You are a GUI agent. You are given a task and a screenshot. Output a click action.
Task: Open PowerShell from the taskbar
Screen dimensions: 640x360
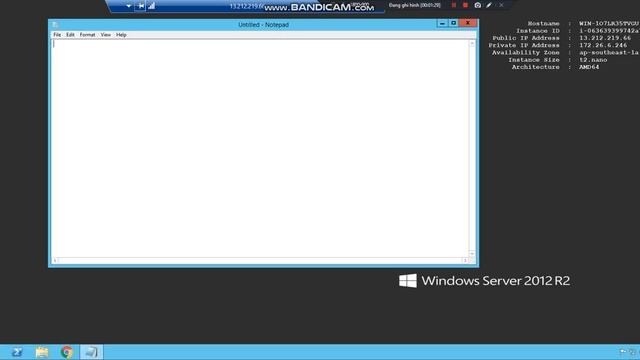pos(17,352)
